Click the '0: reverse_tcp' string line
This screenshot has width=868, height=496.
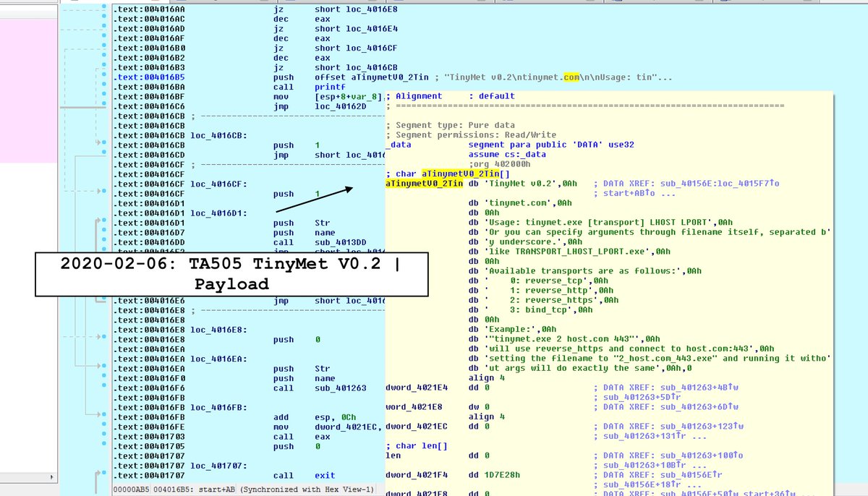point(539,281)
